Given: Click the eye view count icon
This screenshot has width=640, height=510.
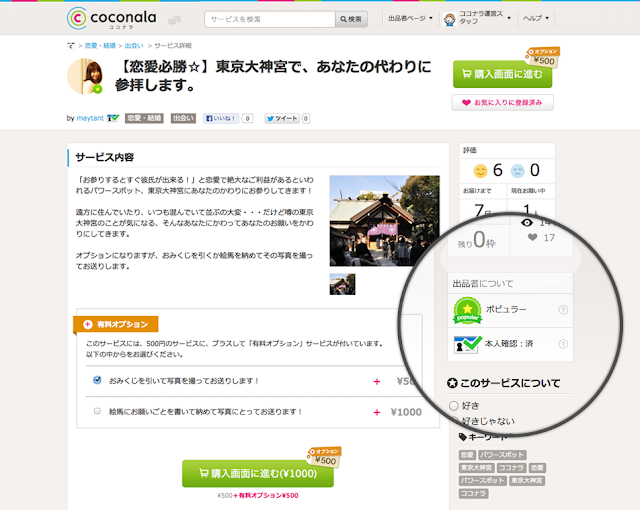Looking at the screenshot, I should point(527,222).
